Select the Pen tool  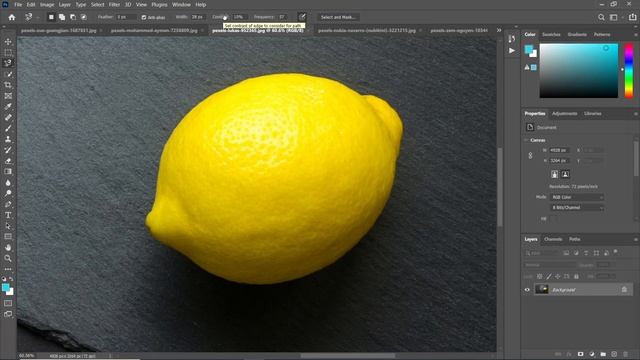pos(8,204)
